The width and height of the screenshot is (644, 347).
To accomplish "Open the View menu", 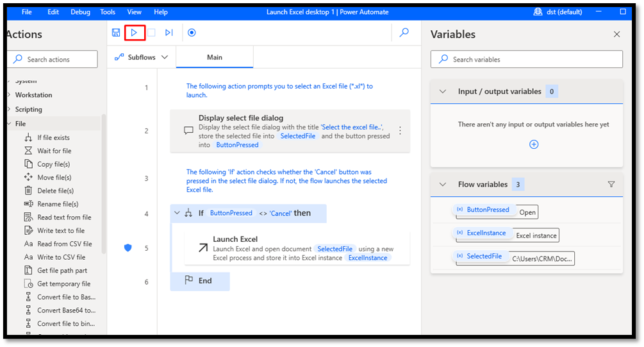I will pos(134,12).
